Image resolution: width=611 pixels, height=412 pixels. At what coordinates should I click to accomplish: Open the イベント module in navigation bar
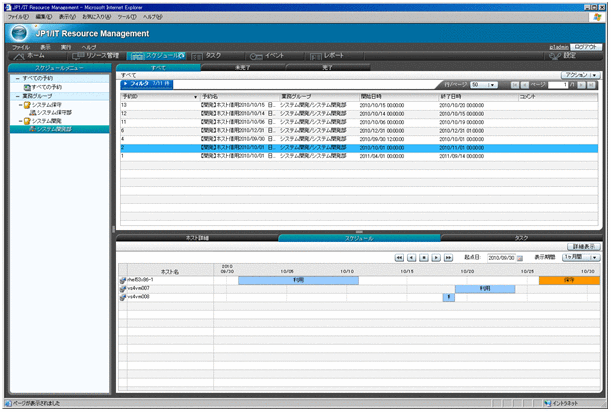point(270,56)
